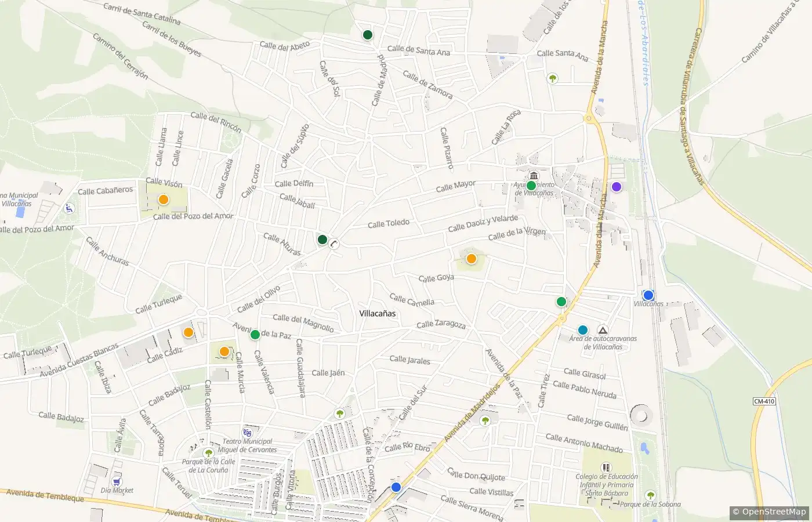Image resolution: width=812 pixels, height=522 pixels.
Task: Click the dark green marker near Calle del Abeto
Action: click(367, 35)
